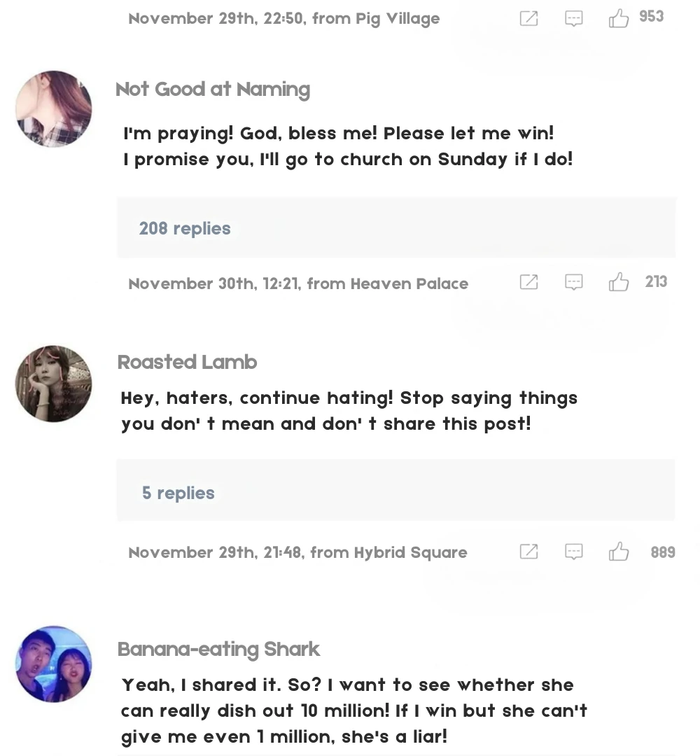The image size is (700, 756).
Task: Open Not Good at Naming's profile picture
Action: (x=54, y=108)
